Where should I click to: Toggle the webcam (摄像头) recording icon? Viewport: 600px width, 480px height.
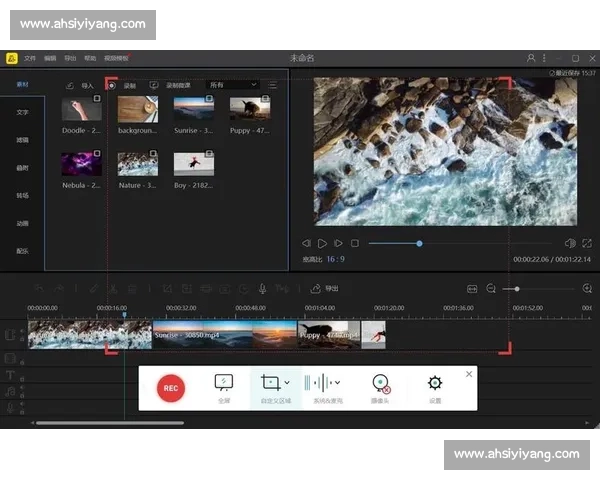pyautogui.click(x=380, y=383)
